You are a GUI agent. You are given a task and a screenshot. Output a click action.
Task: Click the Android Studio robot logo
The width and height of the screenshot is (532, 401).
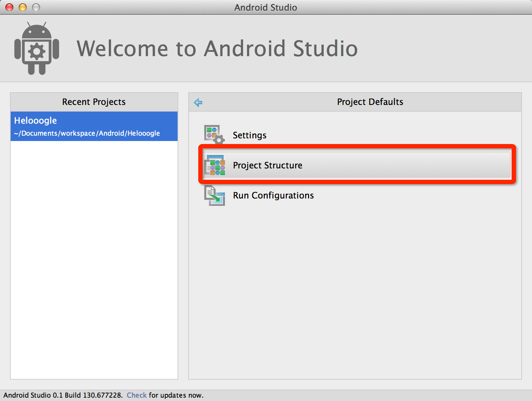37,48
